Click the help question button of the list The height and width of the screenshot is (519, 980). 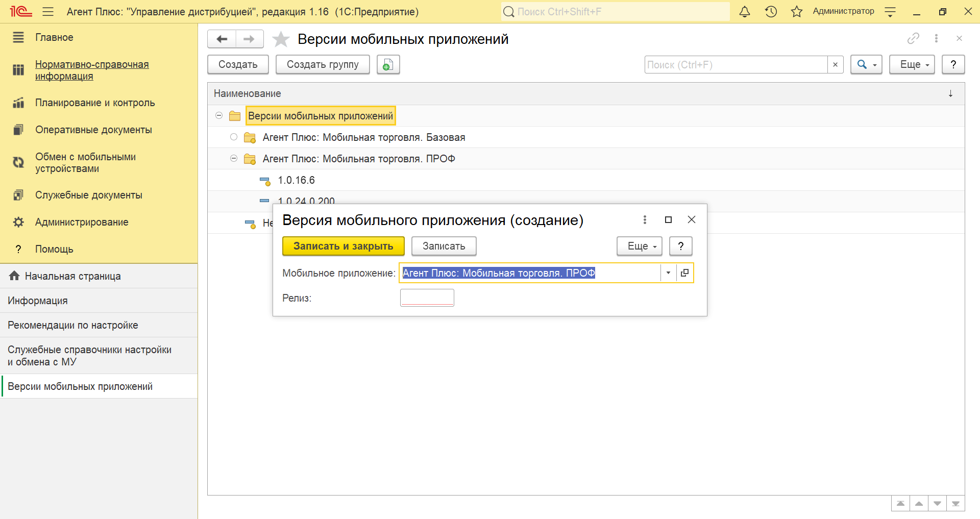tap(953, 65)
